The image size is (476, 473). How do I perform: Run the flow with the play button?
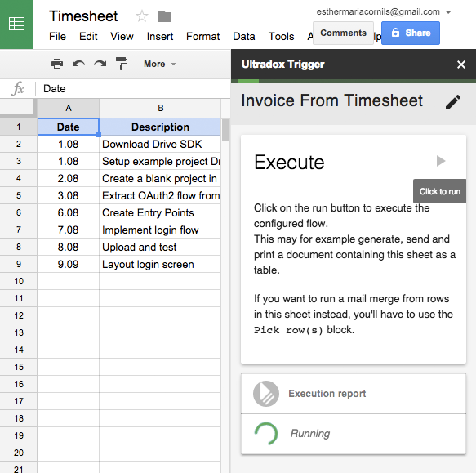441,161
